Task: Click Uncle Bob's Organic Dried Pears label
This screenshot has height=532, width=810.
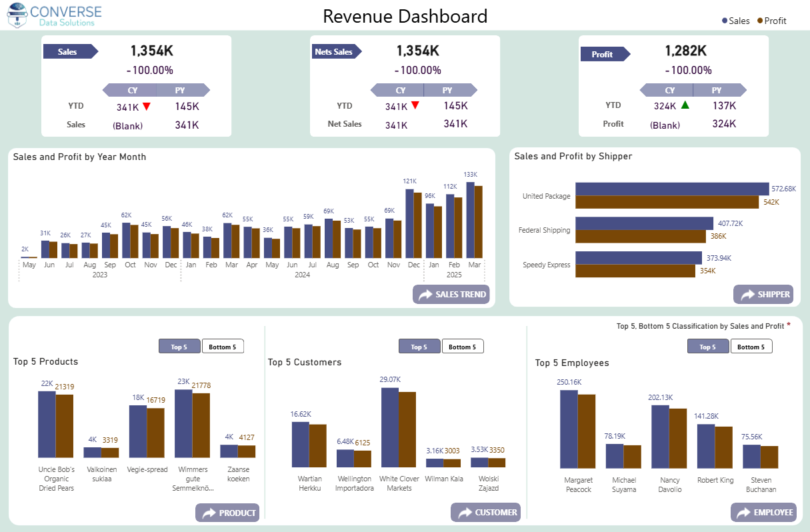Action: [x=56, y=479]
